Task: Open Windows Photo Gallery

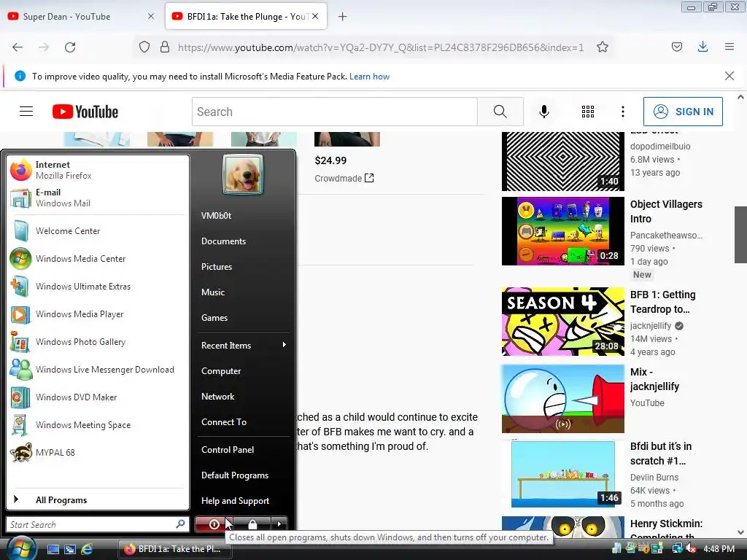Action: 98,341
